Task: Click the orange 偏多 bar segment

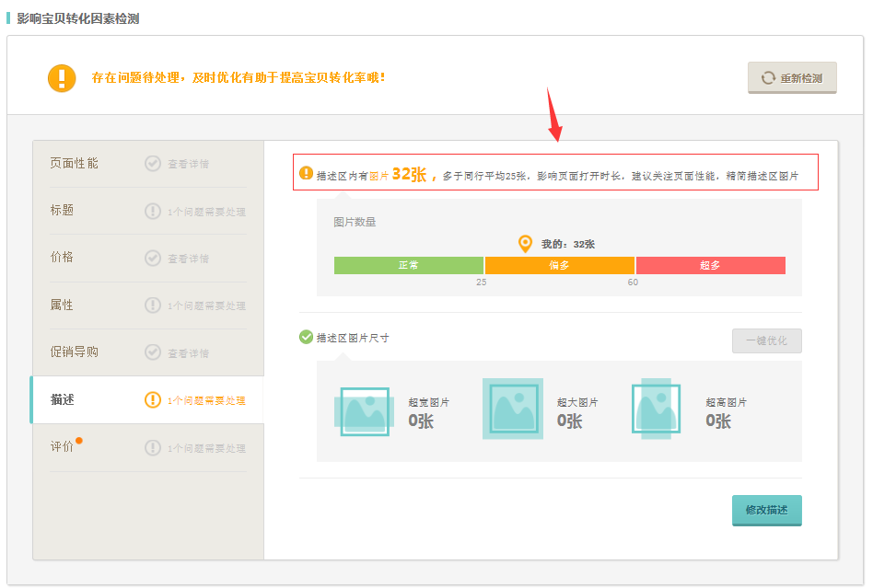Action: pos(560,266)
